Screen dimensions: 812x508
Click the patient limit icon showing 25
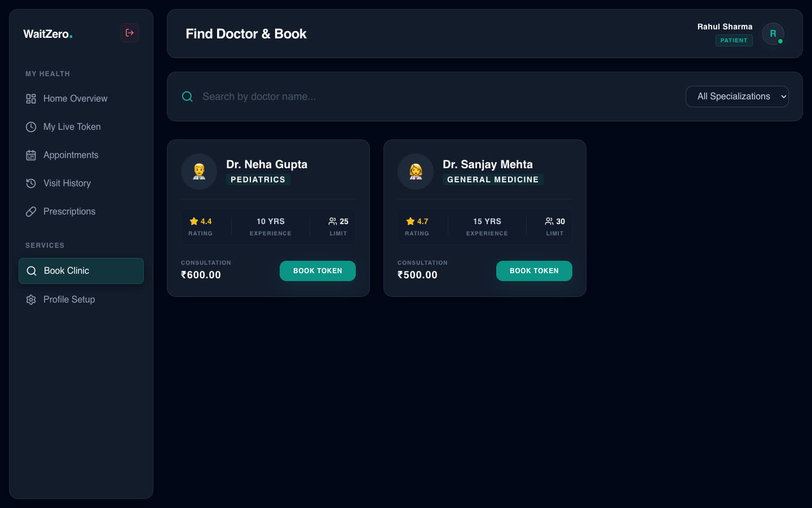click(333, 221)
